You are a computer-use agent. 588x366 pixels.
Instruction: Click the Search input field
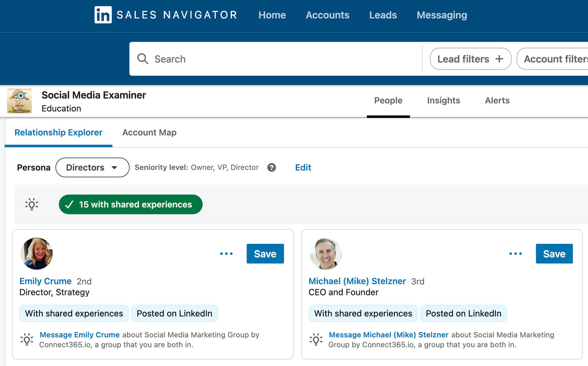276,59
